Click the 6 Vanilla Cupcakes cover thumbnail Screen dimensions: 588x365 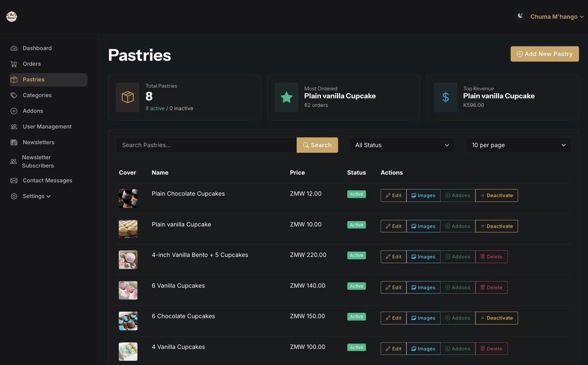[x=128, y=290]
